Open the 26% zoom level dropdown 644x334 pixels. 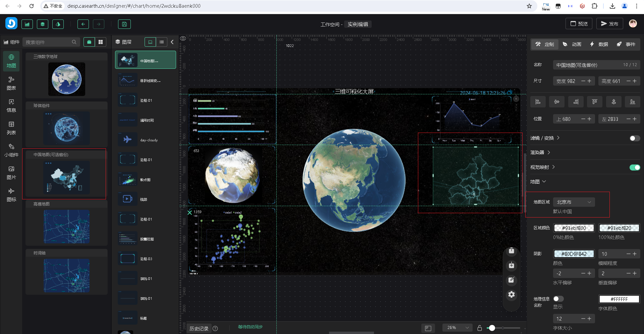pyautogui.click(x=457, y=328)
